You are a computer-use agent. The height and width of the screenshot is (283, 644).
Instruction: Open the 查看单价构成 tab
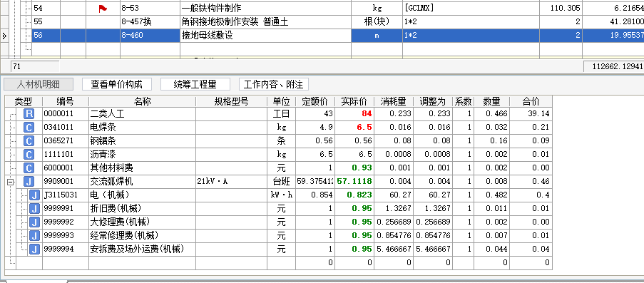[x=117, y=85]
